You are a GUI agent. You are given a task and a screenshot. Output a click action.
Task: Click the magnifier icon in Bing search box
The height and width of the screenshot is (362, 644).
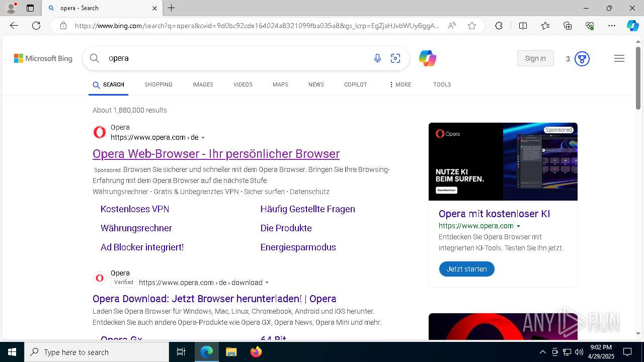[x=94, y=58]
